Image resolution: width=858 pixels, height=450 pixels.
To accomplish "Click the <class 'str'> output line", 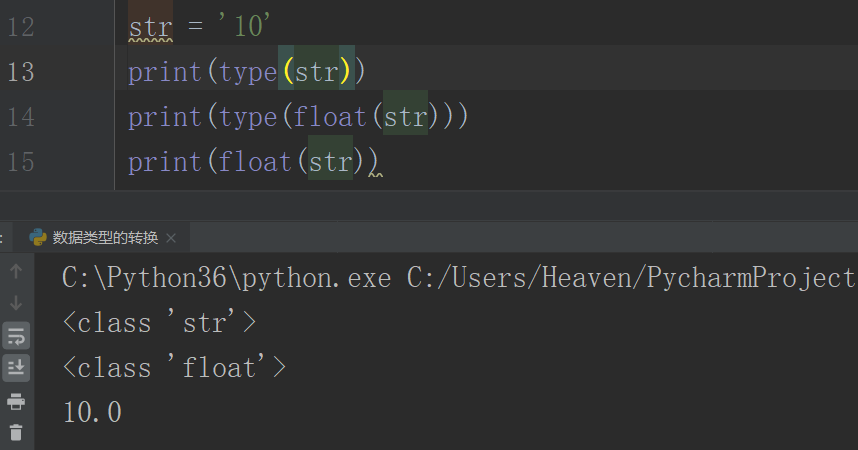I will click(x=159, y=322).
